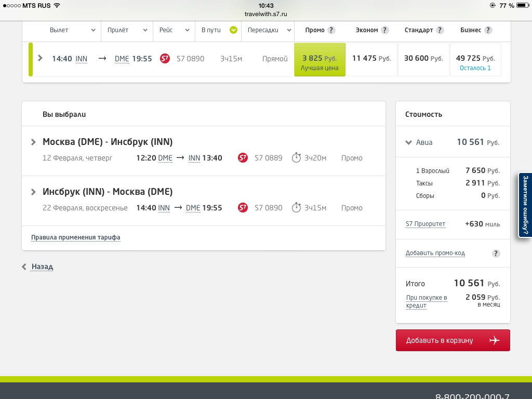Click the Стандарт fare help question mark

[x=440, y=30]
